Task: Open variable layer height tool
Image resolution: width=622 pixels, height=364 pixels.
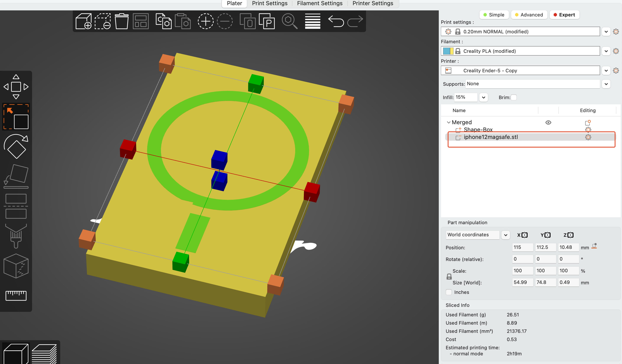Action: pos(313,21)
